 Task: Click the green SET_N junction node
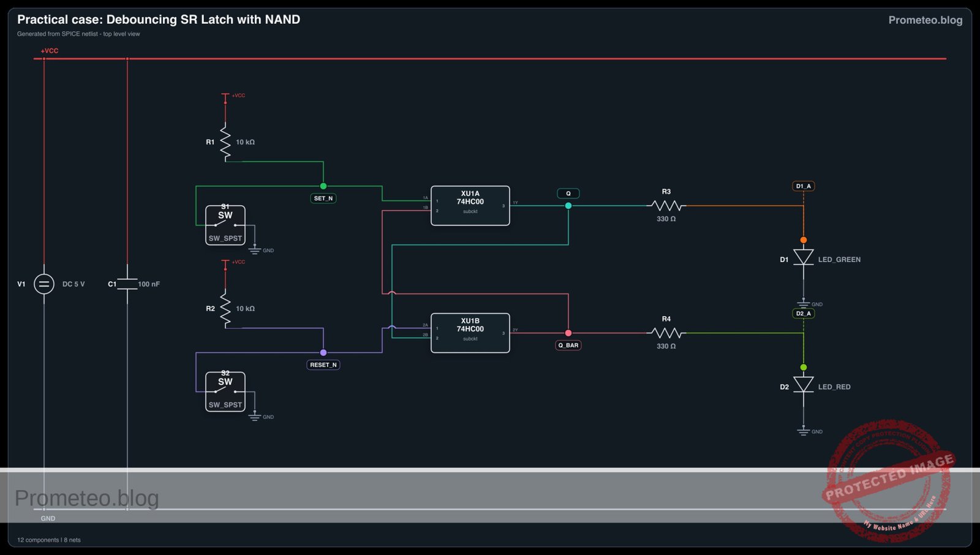coord(323,186)
